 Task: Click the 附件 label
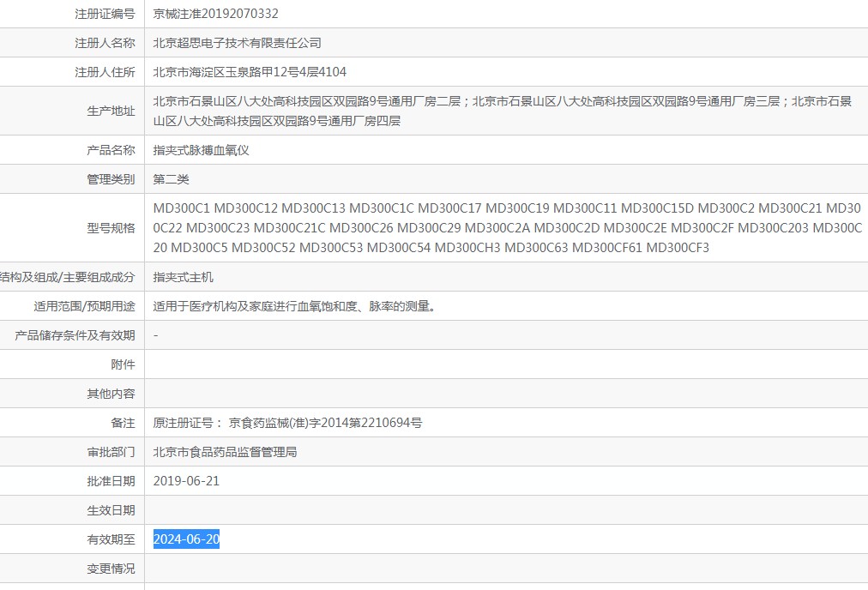pyautogui.click(x=123, y=364)
